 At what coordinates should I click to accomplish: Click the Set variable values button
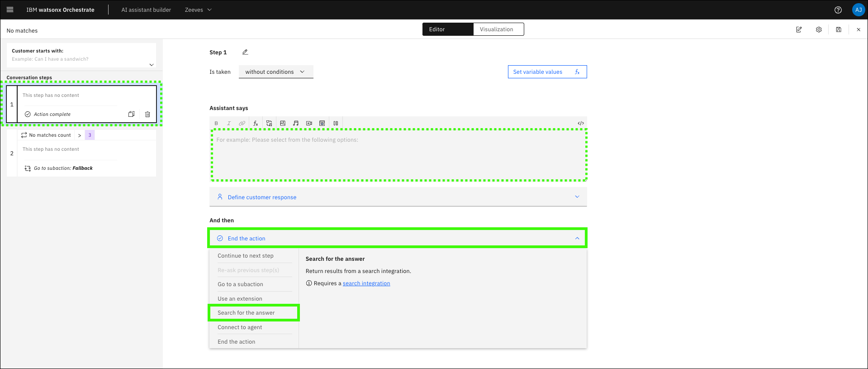point(547,72)
